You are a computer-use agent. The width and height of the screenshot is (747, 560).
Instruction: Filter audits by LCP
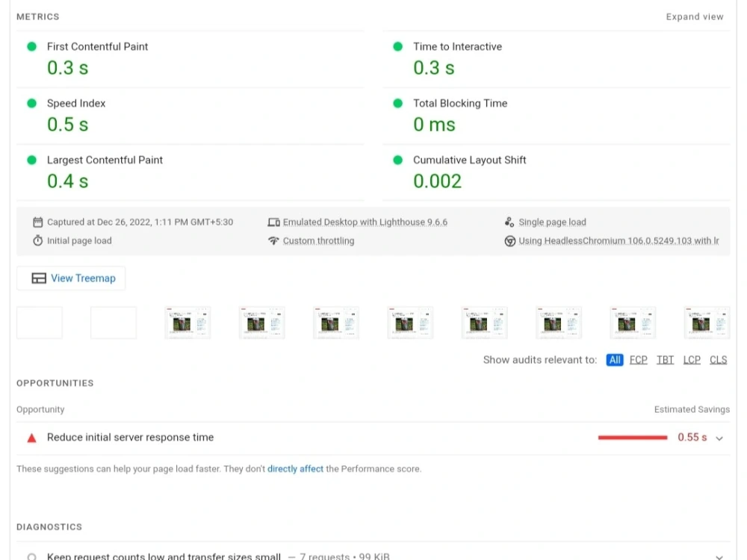tap(692, 360)
